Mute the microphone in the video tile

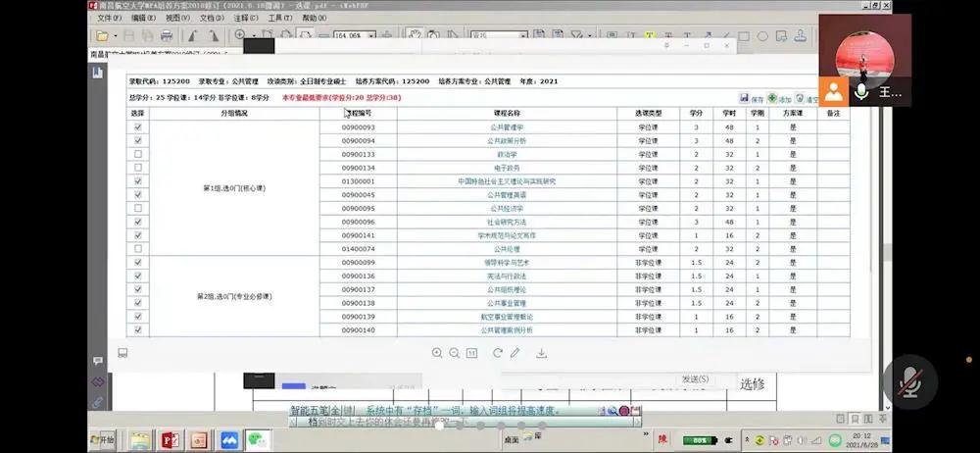point(862,91)
